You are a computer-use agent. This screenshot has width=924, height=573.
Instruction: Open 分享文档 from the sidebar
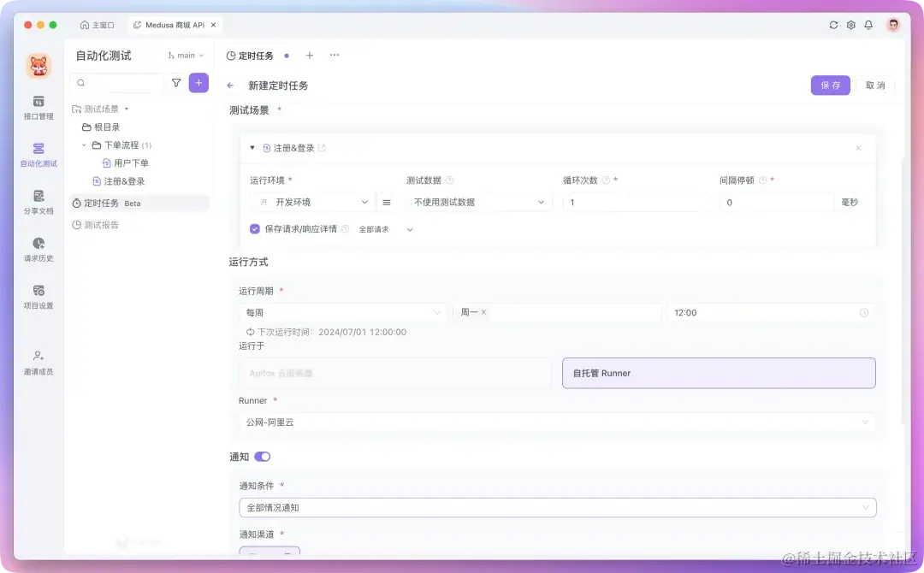click(x=38, y=204)
